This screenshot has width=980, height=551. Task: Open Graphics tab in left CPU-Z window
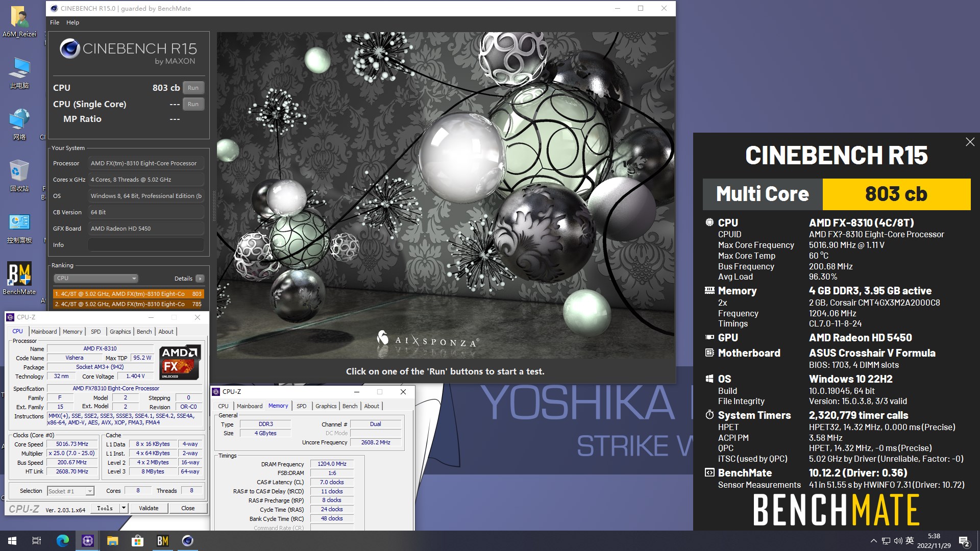(x=120, y=332)
